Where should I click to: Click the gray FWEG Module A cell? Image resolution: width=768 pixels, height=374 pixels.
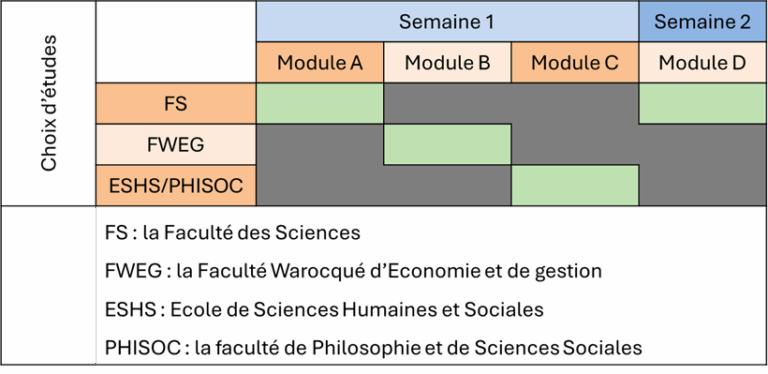click(320, 144)
